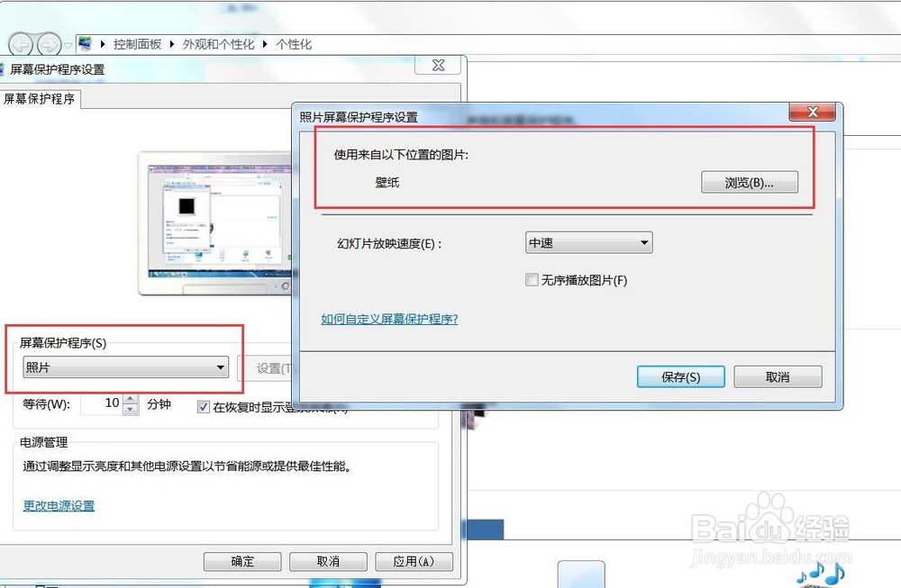901x588 pixels.
Task: Expand the breadcrumb arrow after 控制面板
Action: pyautogui.click(x=171, y=42)
